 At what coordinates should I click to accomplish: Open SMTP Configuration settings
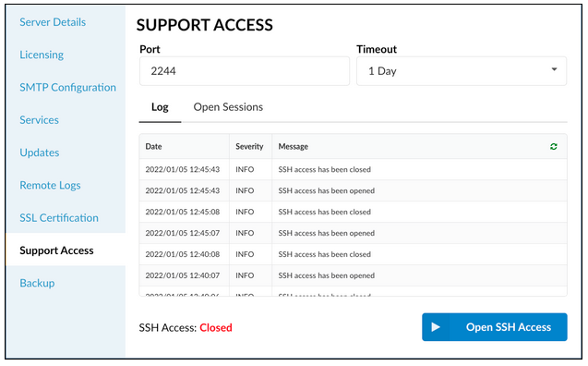click(68, 88)
